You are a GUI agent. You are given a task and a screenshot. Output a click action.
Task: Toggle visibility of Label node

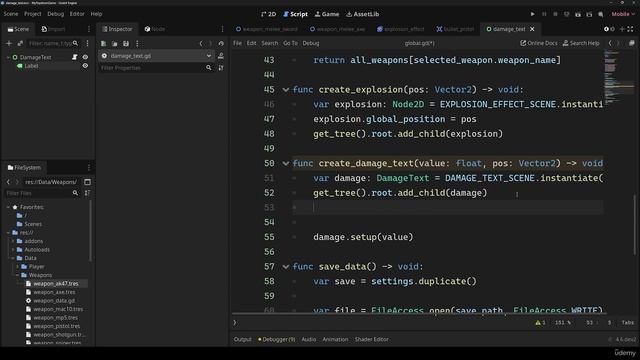[x=85, y=66]
